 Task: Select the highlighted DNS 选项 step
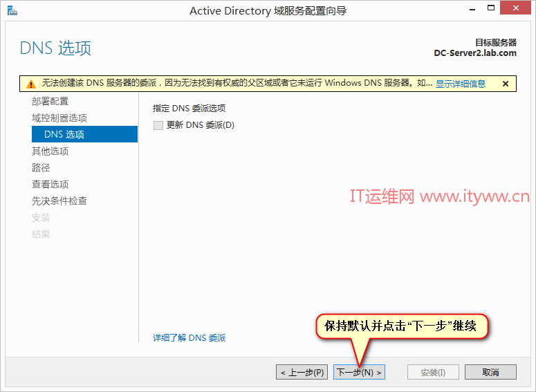coord(84,134)
